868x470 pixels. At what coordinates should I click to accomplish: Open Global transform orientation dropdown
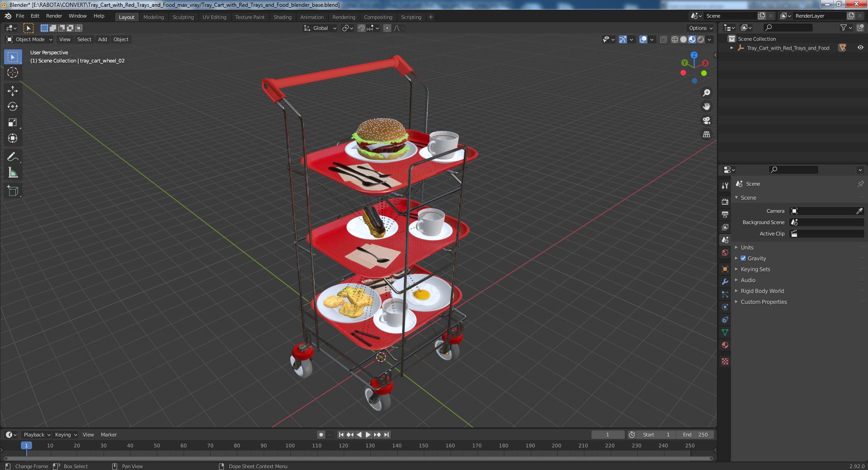(320, 28)
